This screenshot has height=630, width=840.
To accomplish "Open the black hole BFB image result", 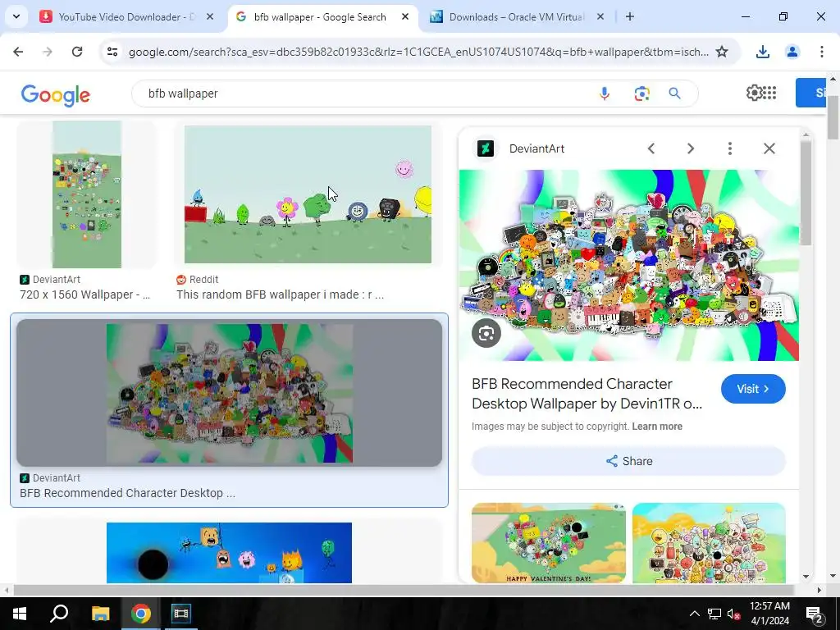I will (x=230, y=552).
